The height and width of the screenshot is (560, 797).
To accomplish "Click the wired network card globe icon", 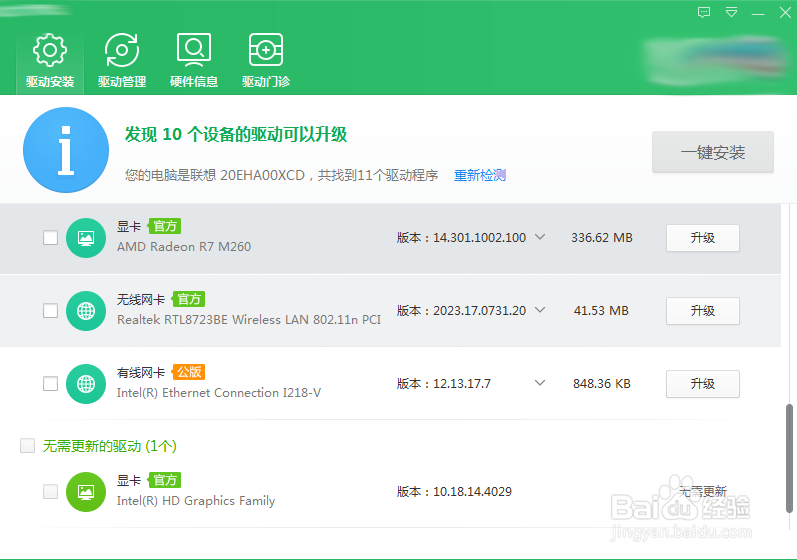I will pos(86,384).
